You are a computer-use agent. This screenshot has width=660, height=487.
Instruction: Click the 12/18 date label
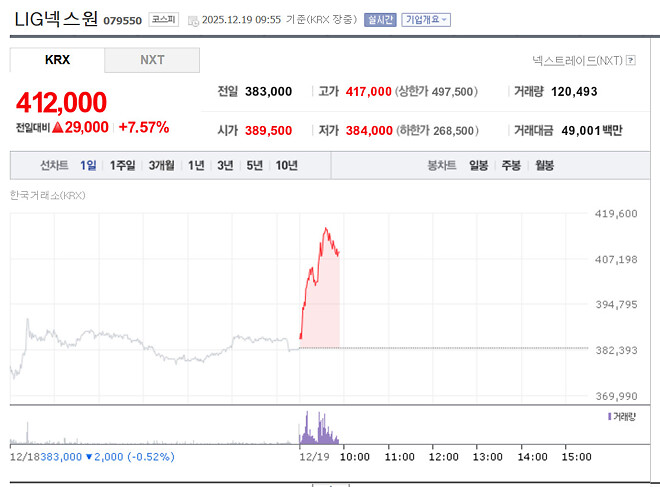(x=25, y=457)
